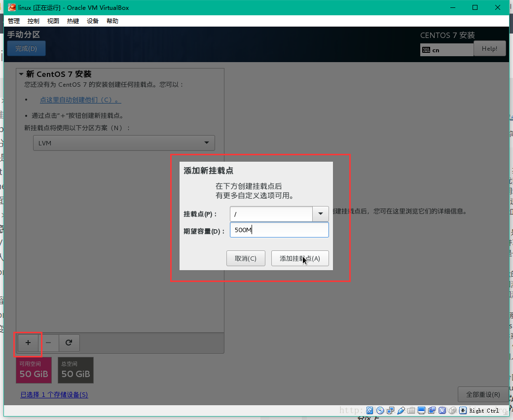The width and height of the screenshot is (513, 420).
Task: Click the display status bar icon
Action: pyautogui.click(x=422, y=410)
